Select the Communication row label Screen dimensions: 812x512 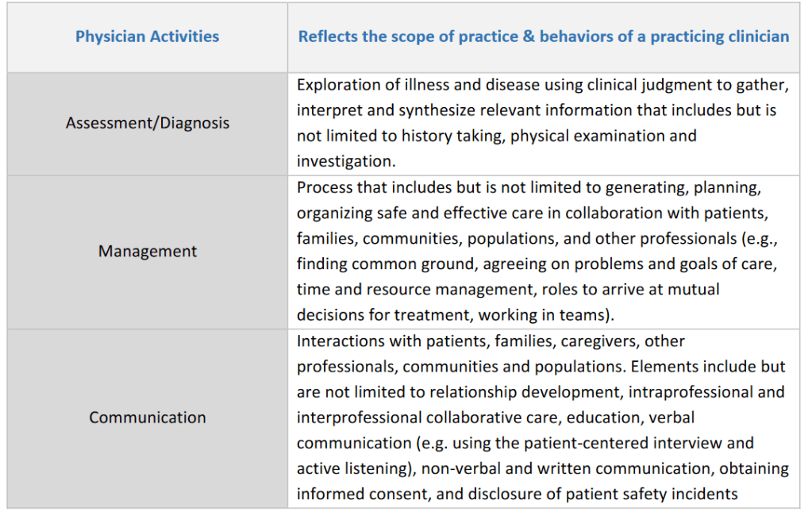[x=148, y=418]
